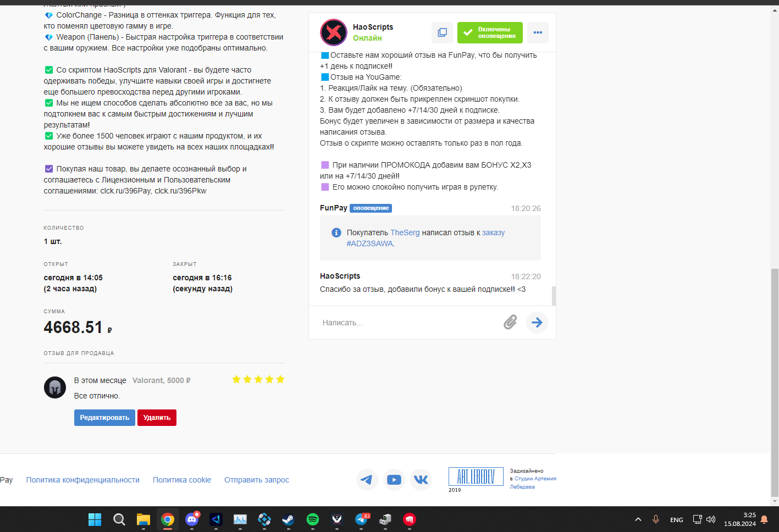This screenshot has width=779, height=532.
Task: Open the clock showing 3:25 15.08.2024
Action: [740, 519]
